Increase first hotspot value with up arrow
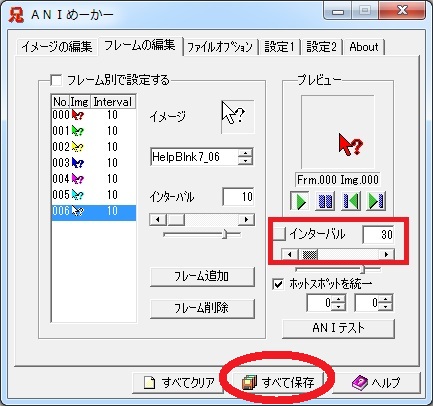The width and height of the screenshot is (433, 406). click(x=339, y=299)
